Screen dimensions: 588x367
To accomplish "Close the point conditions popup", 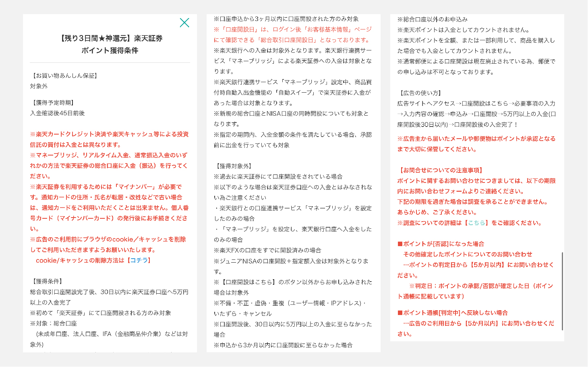I will point(184,23).
